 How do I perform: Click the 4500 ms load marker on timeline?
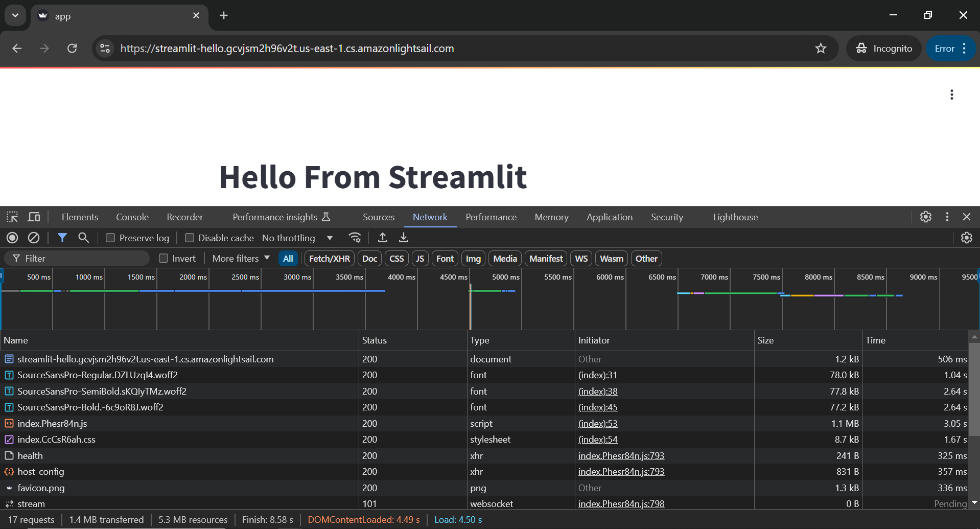pyautogui.click(x=470, y=307)
